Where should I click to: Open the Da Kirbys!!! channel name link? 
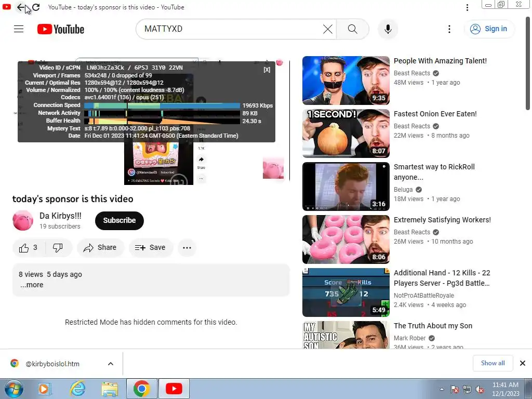click(x=60, y=216)
